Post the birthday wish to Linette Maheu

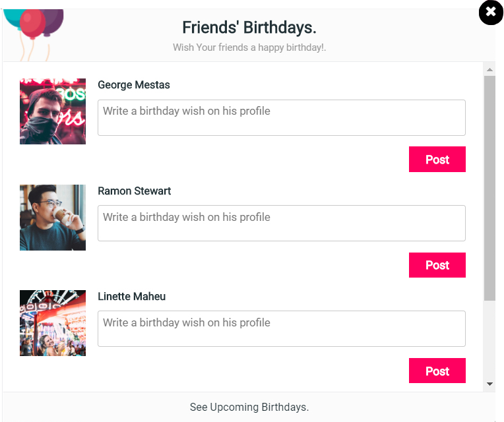pos(437,371)
